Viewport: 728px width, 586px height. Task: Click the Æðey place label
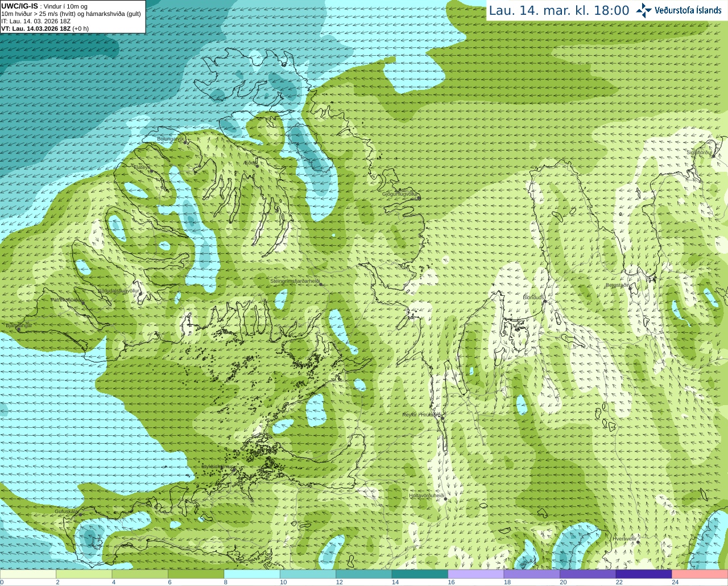pyautogui.click(x=250, y=163)
